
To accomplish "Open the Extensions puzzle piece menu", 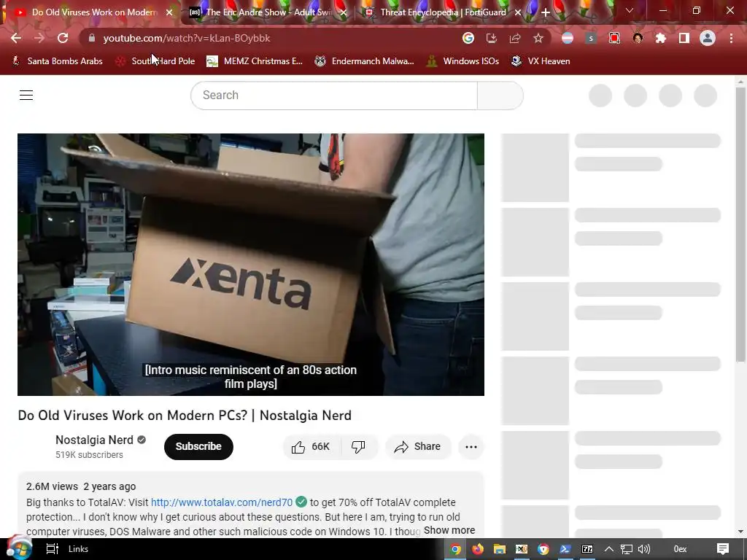I will click(x=661, y=38).
